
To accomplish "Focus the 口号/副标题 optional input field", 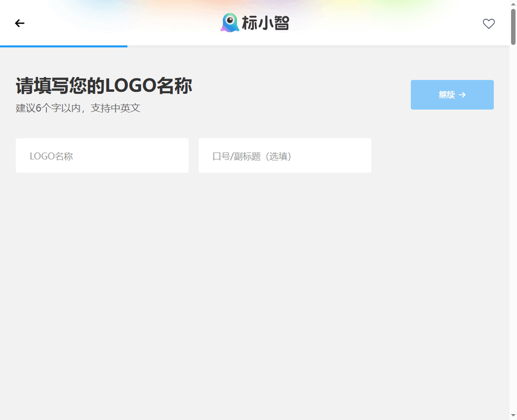I will pyautogui.click(x=285, y=156).
